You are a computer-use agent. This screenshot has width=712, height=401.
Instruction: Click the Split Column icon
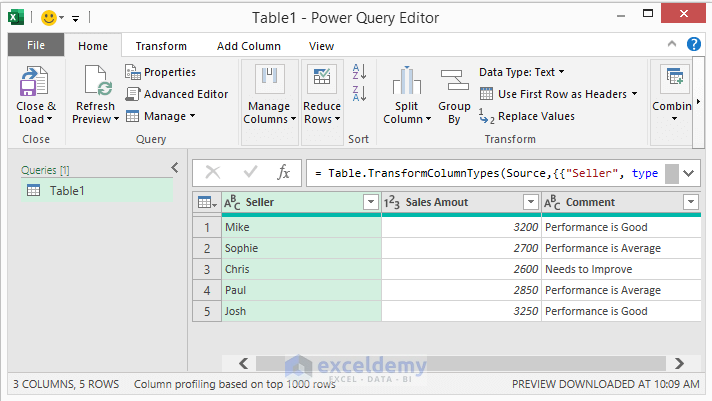(407, 81)
